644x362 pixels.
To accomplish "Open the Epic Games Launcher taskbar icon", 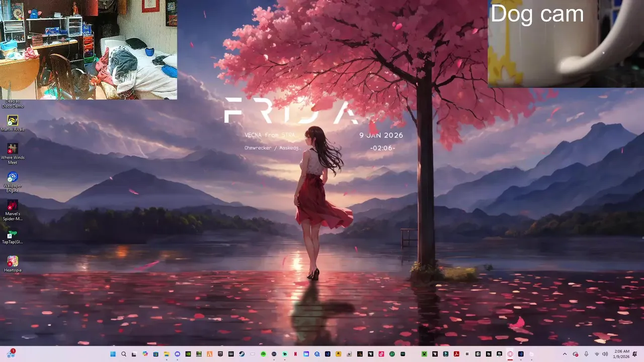I will [x=220, y=354].
